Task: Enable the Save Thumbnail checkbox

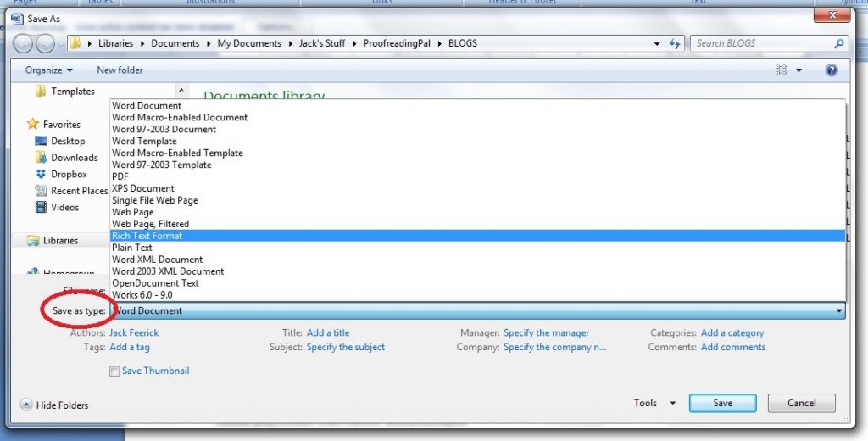Action: tap(114, 371)
